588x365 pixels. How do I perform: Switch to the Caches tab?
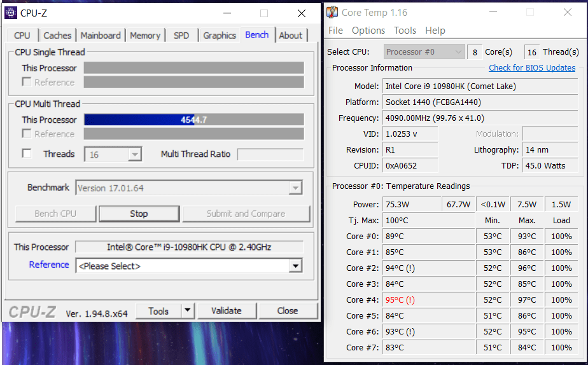(57, 36)
